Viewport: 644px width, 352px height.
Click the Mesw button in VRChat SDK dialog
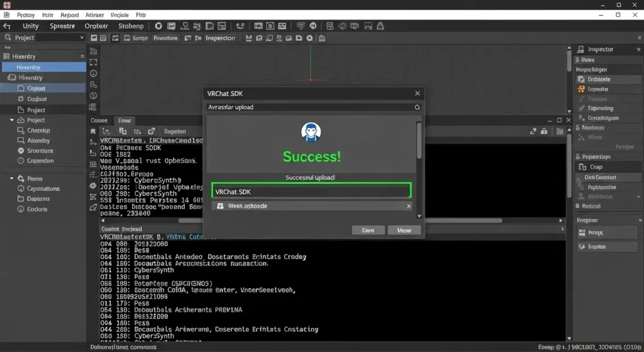(x=404, y=230)
